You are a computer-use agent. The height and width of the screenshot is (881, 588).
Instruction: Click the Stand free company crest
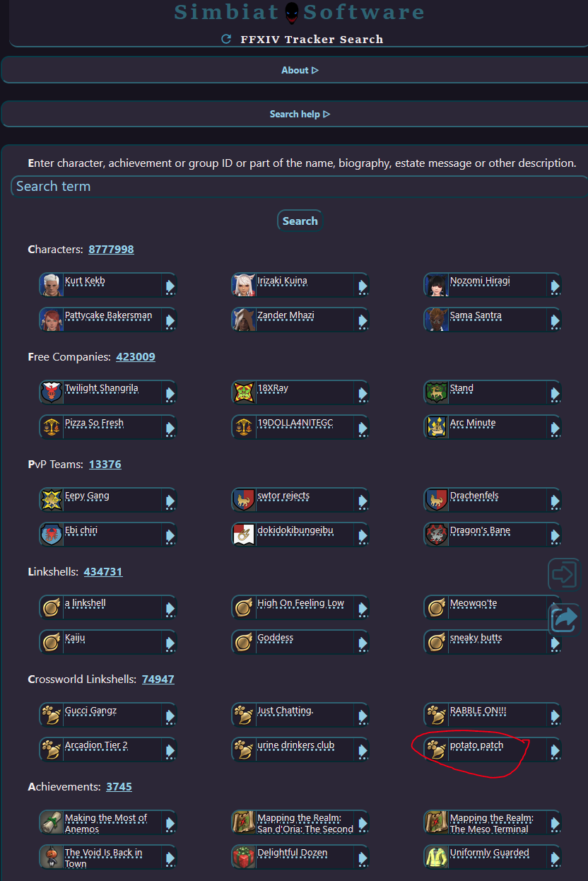[x=437, y=392]
